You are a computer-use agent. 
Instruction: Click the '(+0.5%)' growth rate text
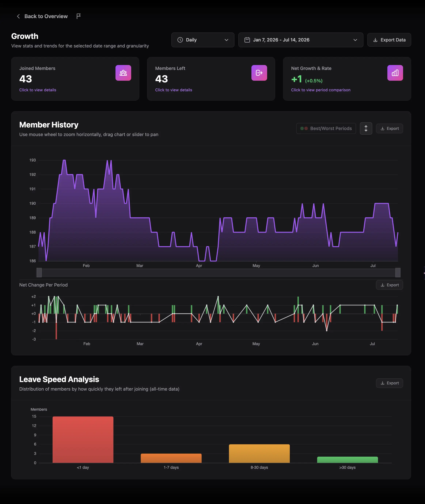313,81
